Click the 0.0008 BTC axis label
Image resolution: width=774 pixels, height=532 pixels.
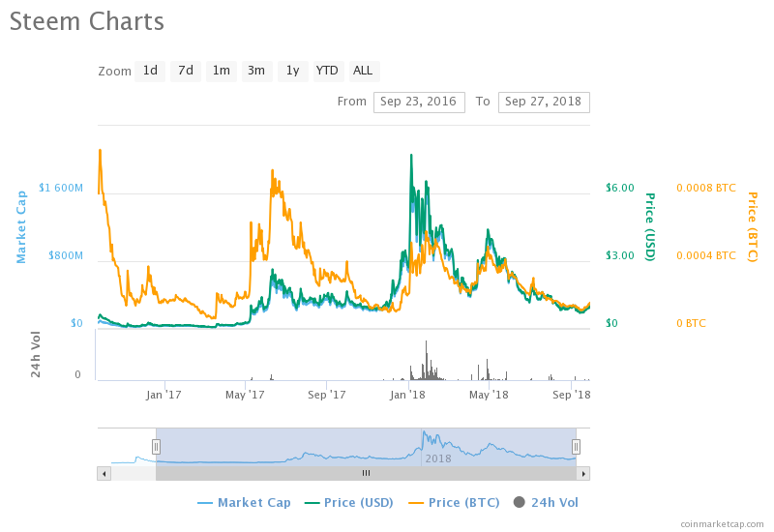pyautogui.click(x=706, y=188)
